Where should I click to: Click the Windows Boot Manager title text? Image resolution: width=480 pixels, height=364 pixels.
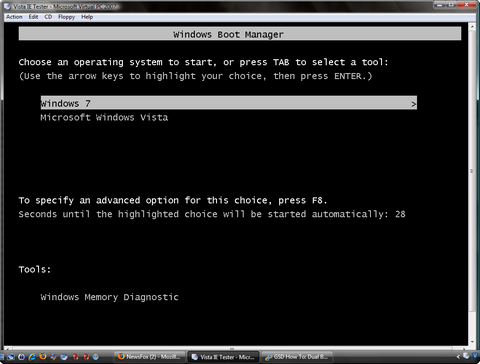(228, 34)
